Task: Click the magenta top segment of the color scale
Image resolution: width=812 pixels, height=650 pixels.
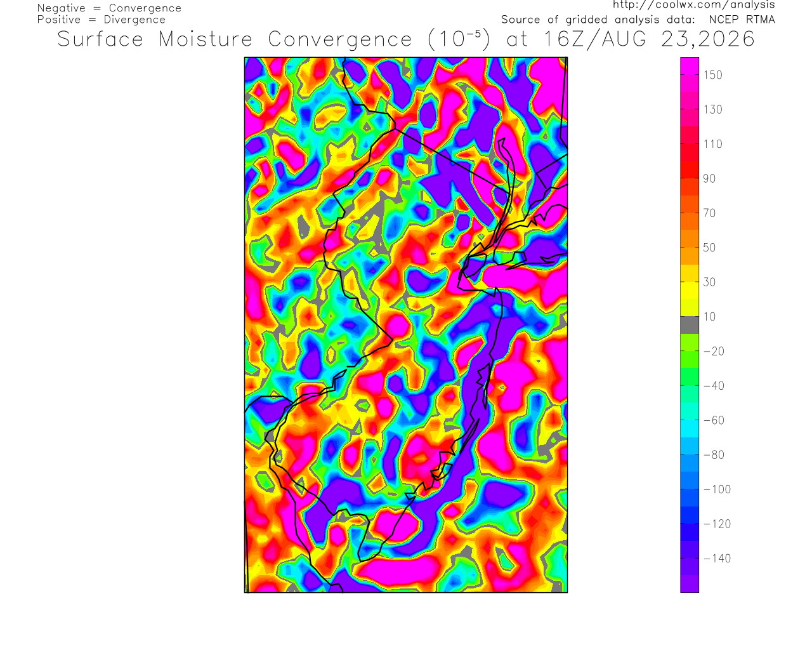Action: (690, 66)
